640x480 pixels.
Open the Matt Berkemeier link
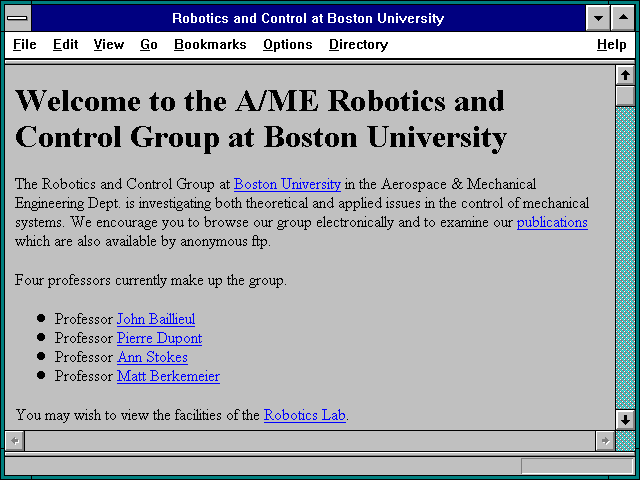coord(168,376)
